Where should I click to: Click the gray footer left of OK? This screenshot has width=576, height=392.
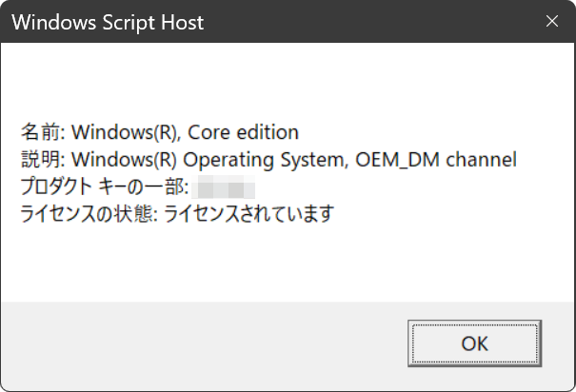[x=190, y=343]
